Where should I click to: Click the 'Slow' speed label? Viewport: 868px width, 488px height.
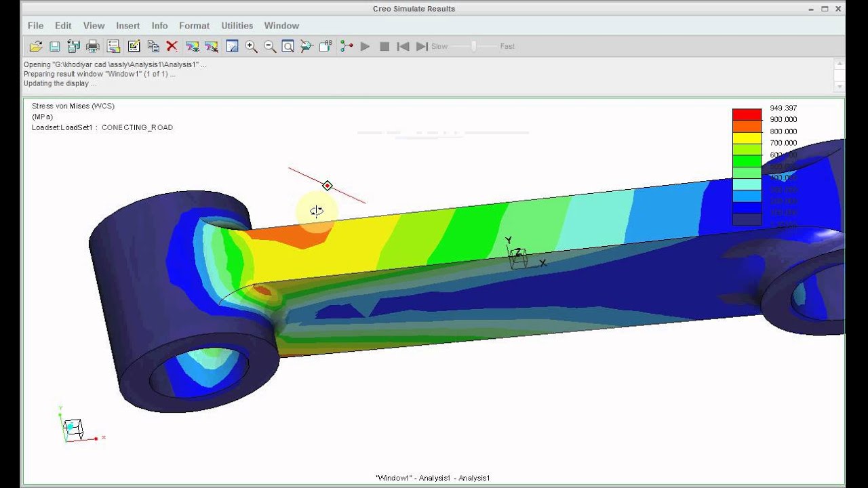pyautogui.click(x=439, y=46)
